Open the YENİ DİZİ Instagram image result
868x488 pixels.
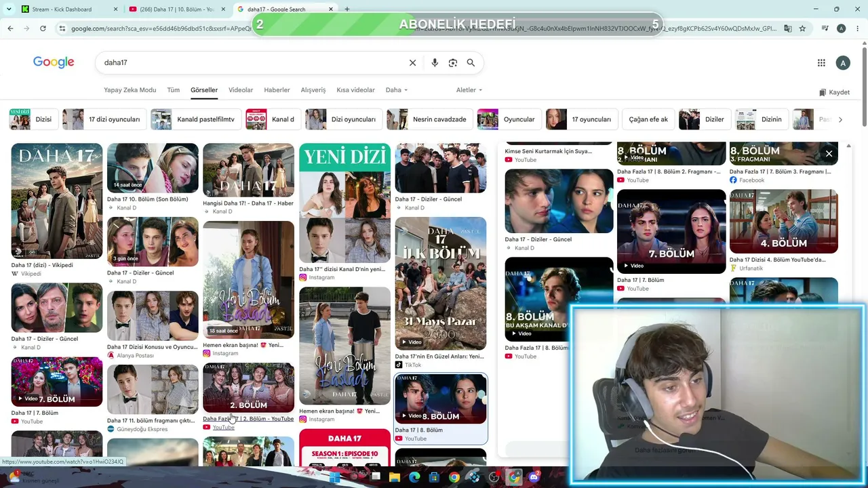click(x=344, y=203)
